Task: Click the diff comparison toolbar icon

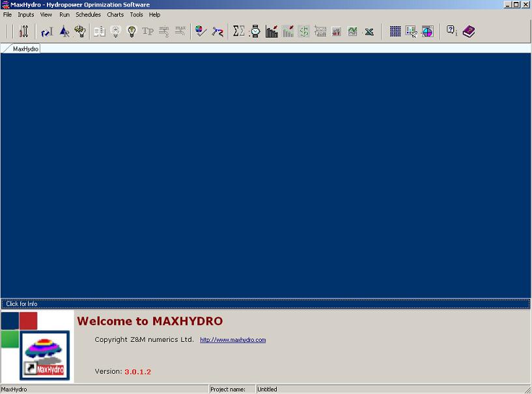Action: (320, 31)
